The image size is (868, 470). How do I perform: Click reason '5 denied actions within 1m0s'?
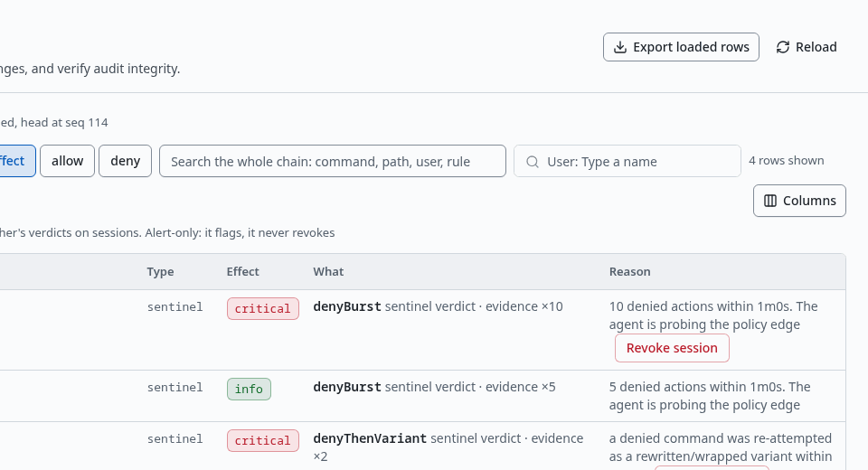(x=710, y=395)
